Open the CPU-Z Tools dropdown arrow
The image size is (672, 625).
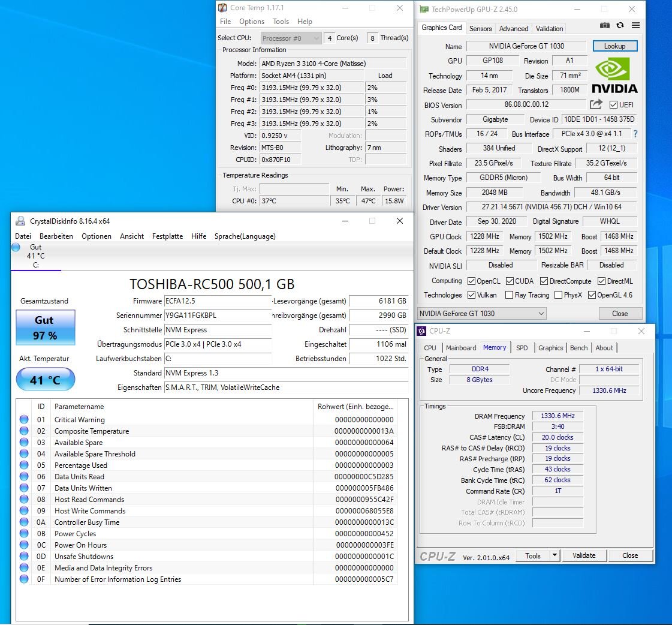pyautogui.click(x=555, y=555)
